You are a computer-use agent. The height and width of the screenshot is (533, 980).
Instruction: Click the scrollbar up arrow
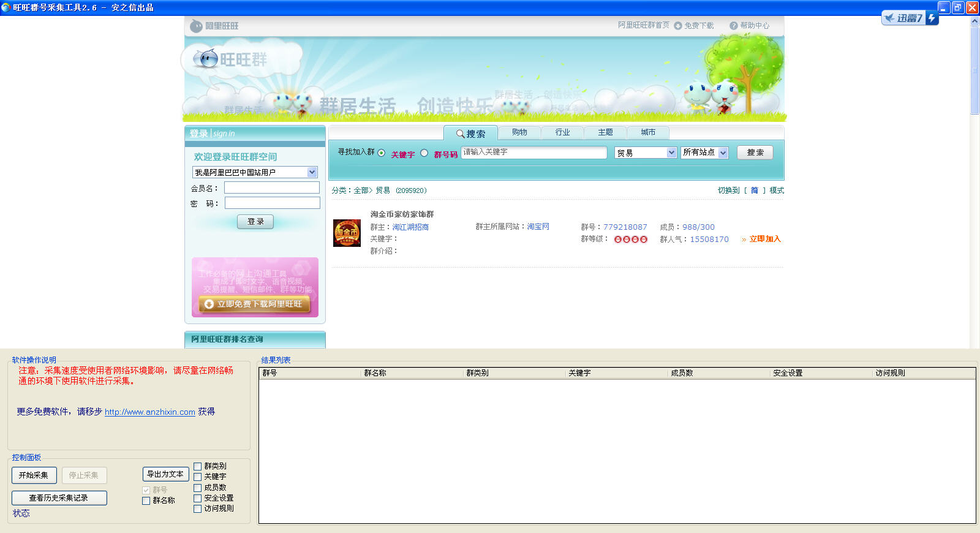[974, 21]
